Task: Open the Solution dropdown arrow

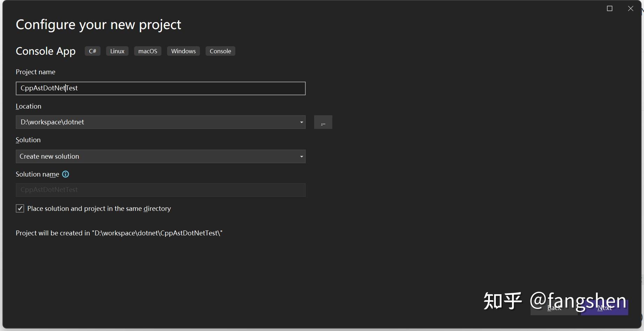Action: (x=301, y=157)
